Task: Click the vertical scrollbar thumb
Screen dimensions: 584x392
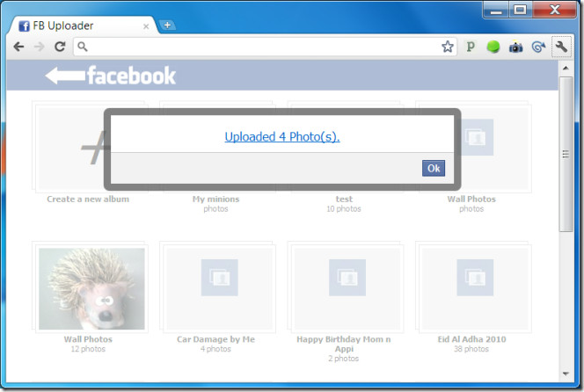Action: [x=566, y=154]
